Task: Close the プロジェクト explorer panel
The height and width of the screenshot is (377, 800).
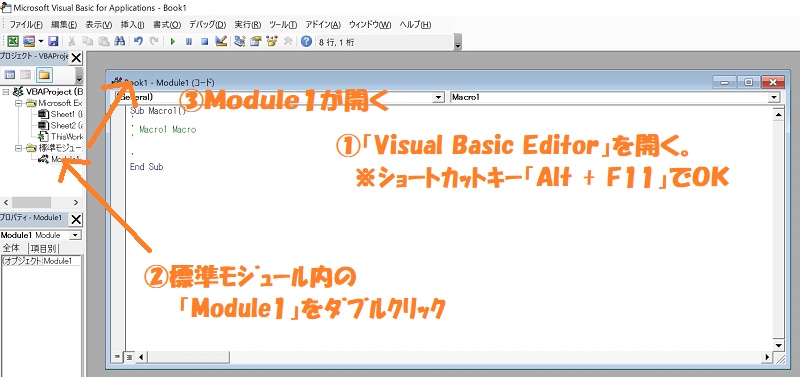Action: coord(76,58)
